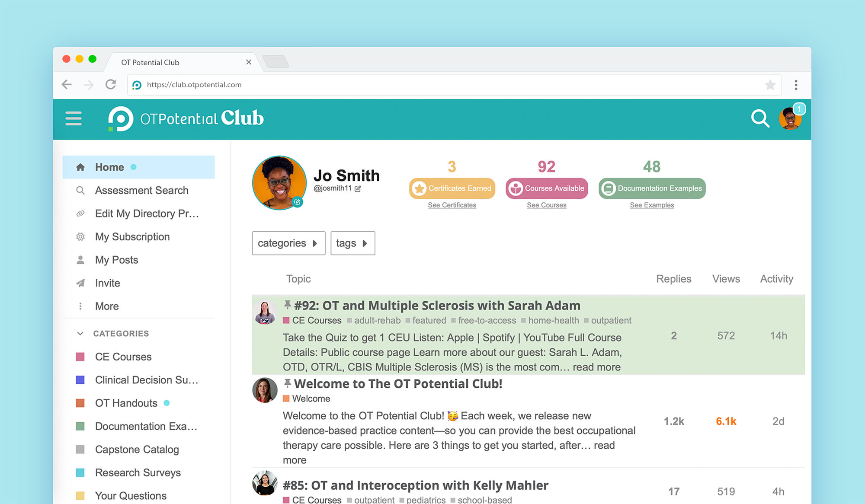Click the My Subscription settings icon
The width and height of the screenshot is (865, 504).
click(x=80, y=236)
